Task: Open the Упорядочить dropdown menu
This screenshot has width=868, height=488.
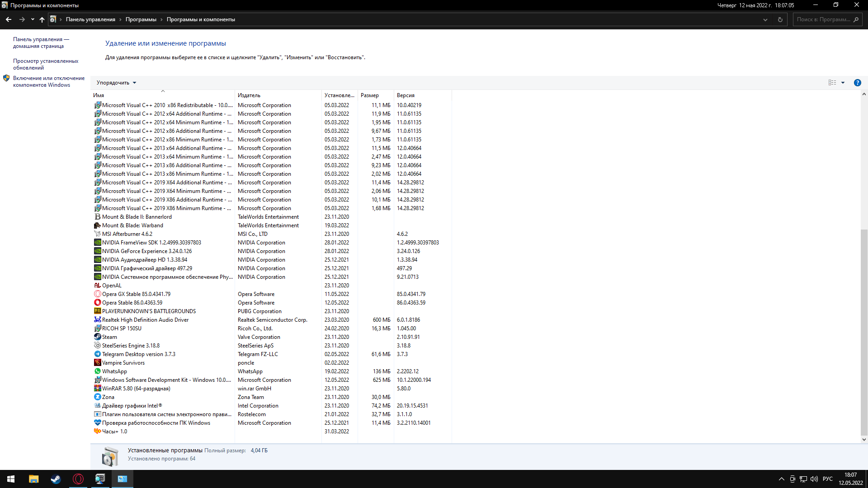Action: 116,83
